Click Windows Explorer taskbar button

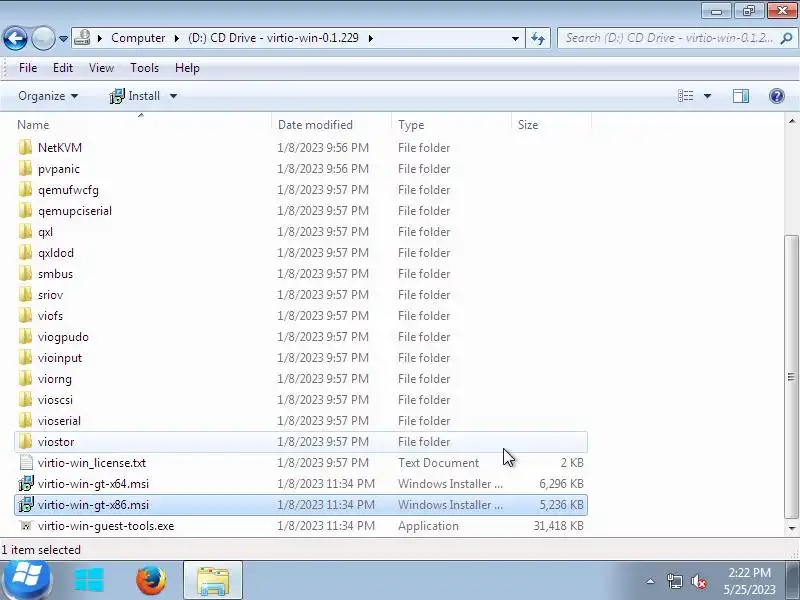pyautogui.click(x=213, y=581)
